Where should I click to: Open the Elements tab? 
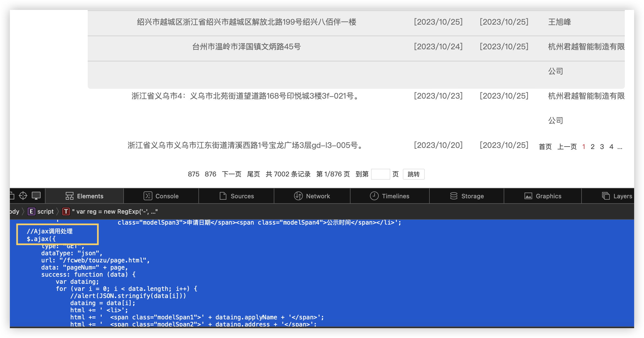84,196
